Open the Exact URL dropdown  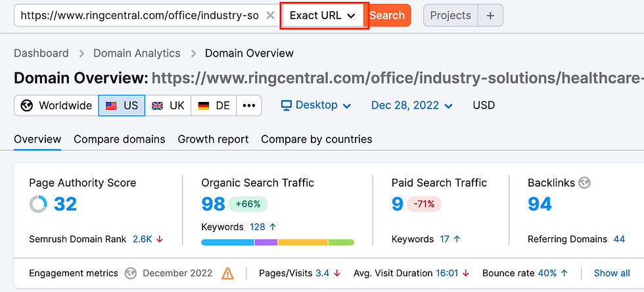point(324,16)
